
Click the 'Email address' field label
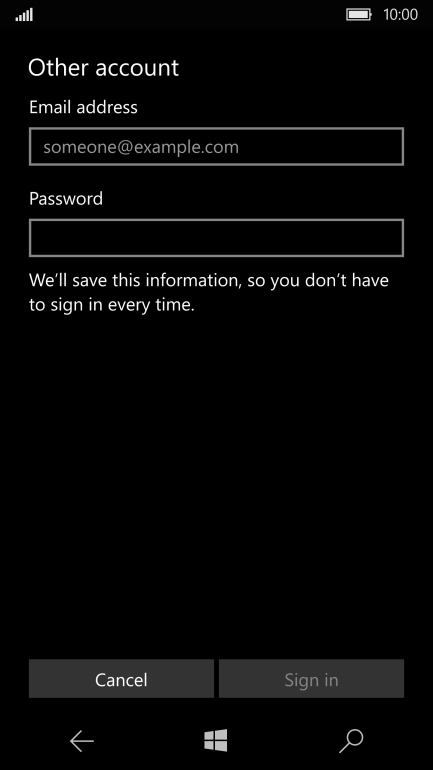pos(83,107)
